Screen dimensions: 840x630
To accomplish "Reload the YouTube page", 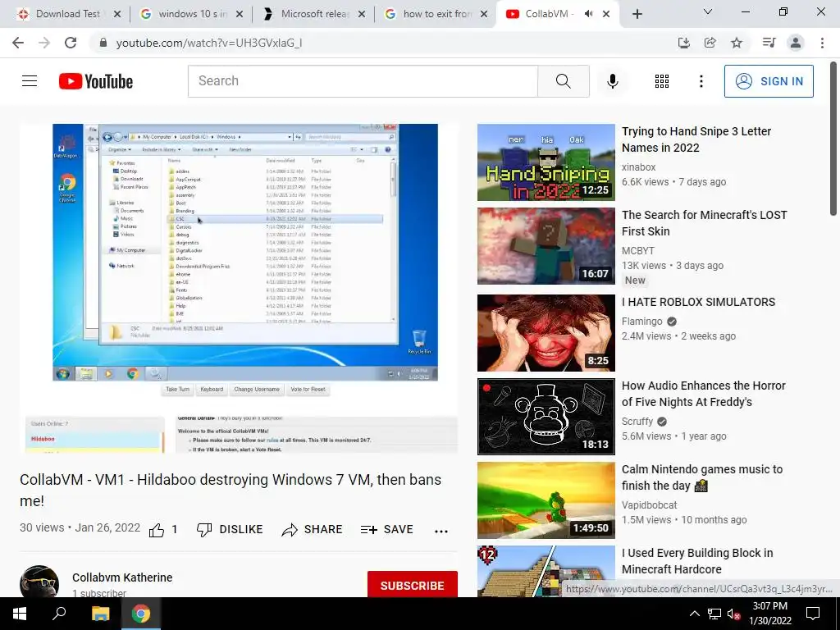I will click(x=71, y=43).
